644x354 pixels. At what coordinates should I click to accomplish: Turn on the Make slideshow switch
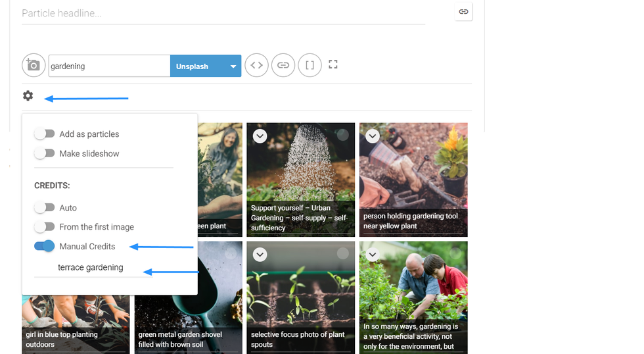coord(45,154)
